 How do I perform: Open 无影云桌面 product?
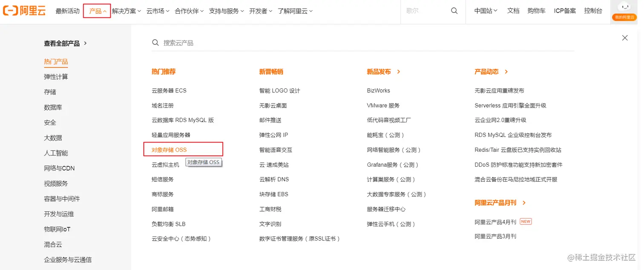tap(273, 105)
